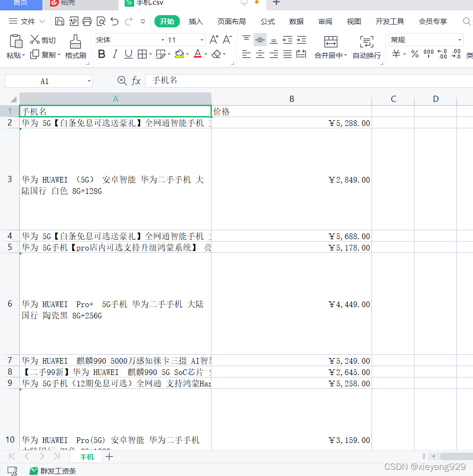473x476 pixels.
Task: Click the 群发工资条 status bar button
Action: click(53, 471)
